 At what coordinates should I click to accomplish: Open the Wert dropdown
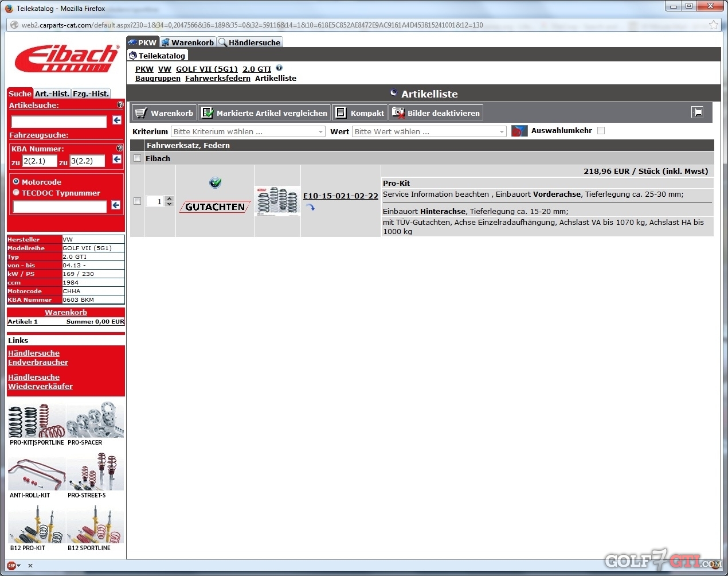(x=429, y=131)
